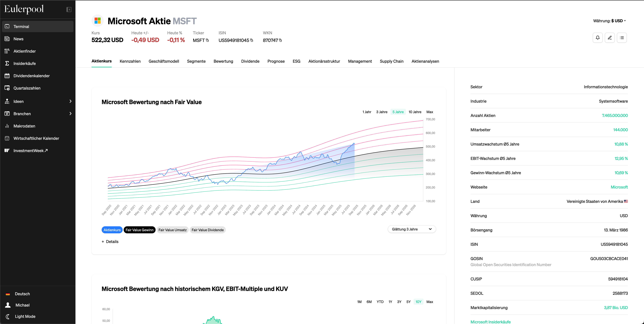This screenshot has width=644, height=324.
Task: Open the Glättung 3 Jahre dropdown
Action: point(412,229)
